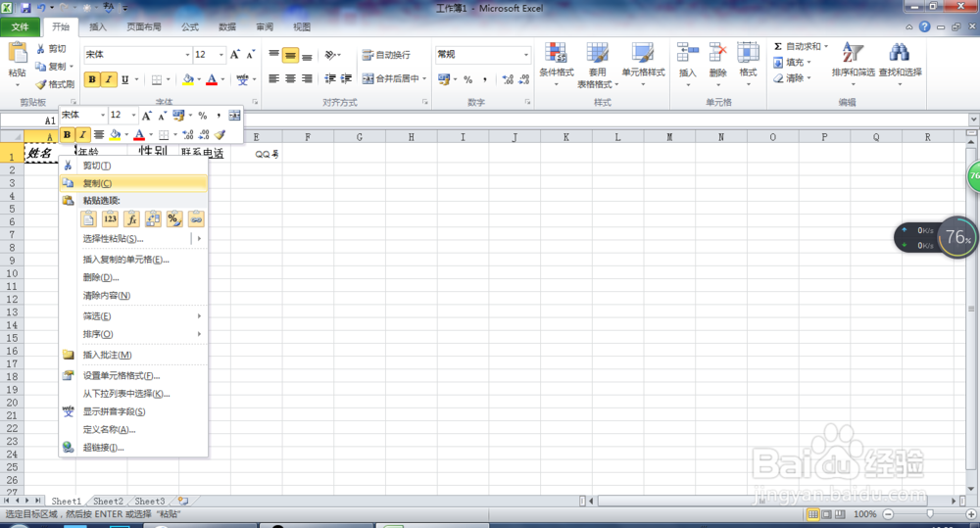Click the Delete cells icon in ribbon
Image resolution: width=980 pixels, height=528 pixels.
(717, 53)
